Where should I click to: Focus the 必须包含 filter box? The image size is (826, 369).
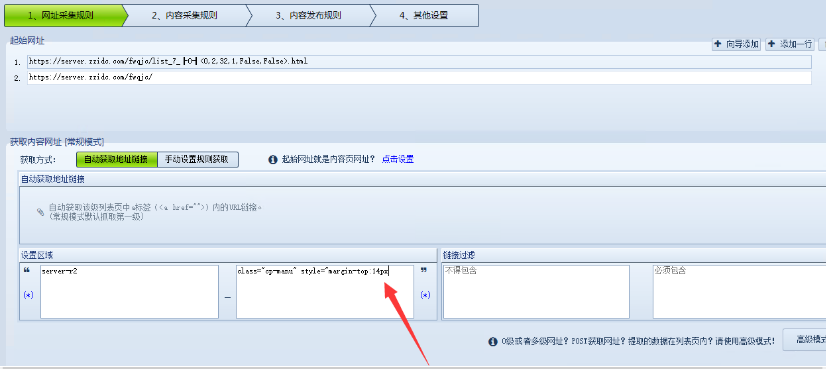pos(739,292)
